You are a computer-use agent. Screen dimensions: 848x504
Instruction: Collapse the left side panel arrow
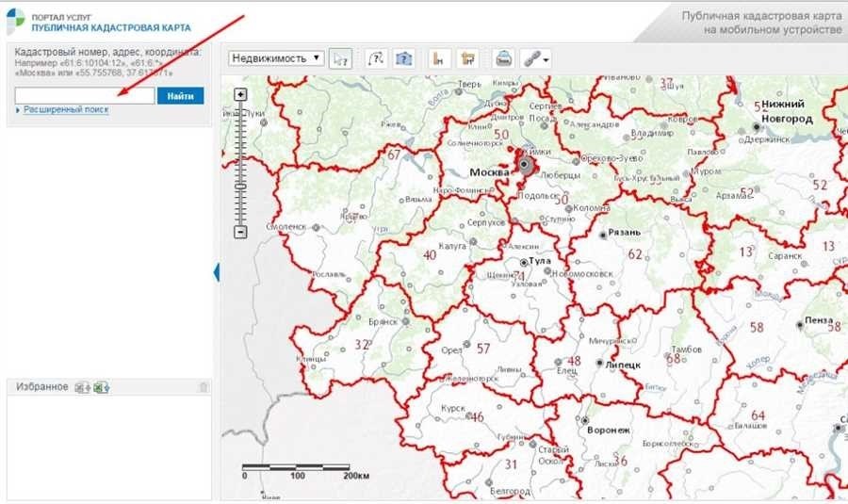pyautogui.click(x=216, y=272)
